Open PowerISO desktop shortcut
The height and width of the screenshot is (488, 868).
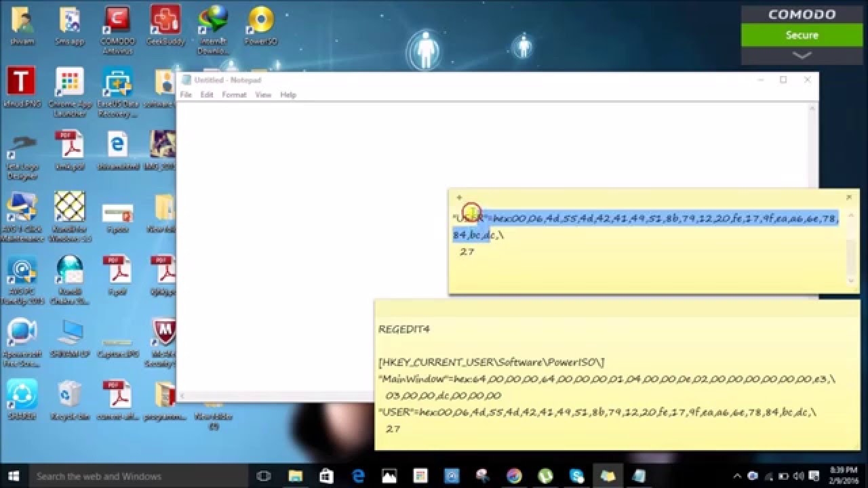pyautogui.click(x=261, y=26)
